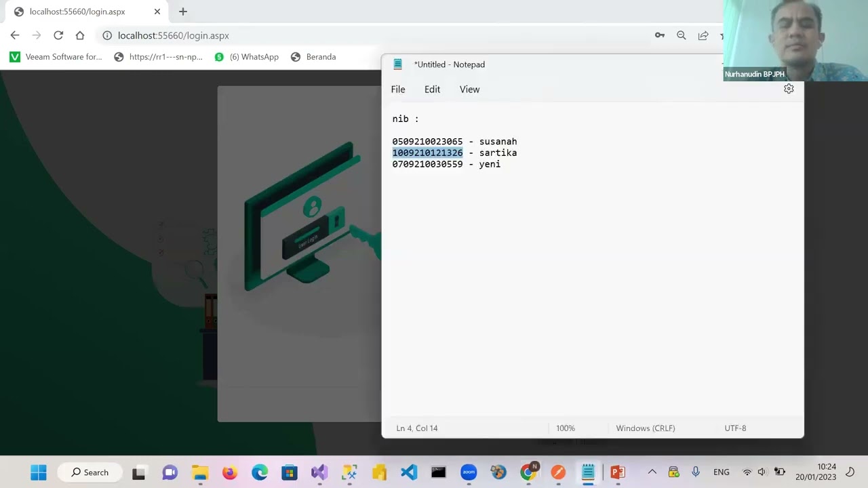Open the focus assist moon icon
This screenshot has height=488, width=868.
[850, 472]
